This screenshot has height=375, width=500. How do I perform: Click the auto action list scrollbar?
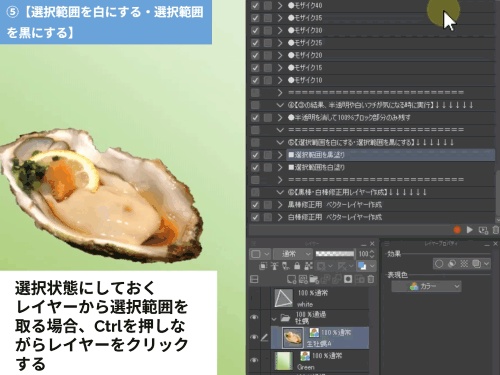pos(498,193)
